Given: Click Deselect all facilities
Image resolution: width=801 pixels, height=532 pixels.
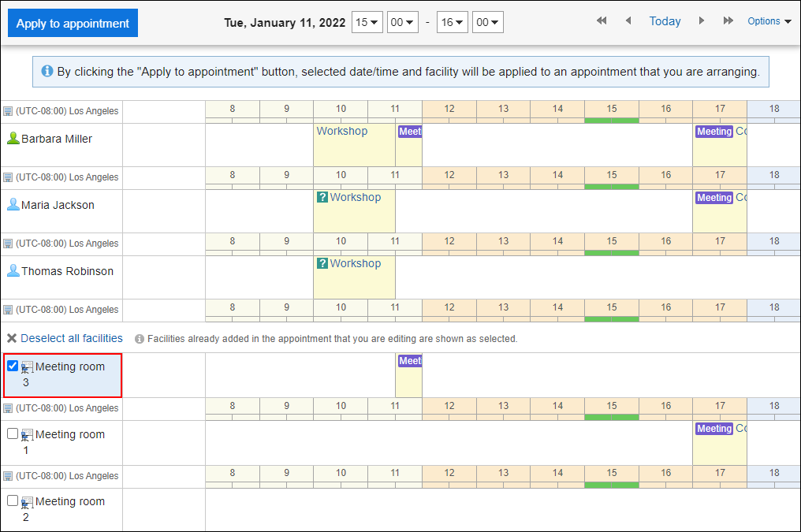Looking at the screenshot, I should (x=72, y=338).
